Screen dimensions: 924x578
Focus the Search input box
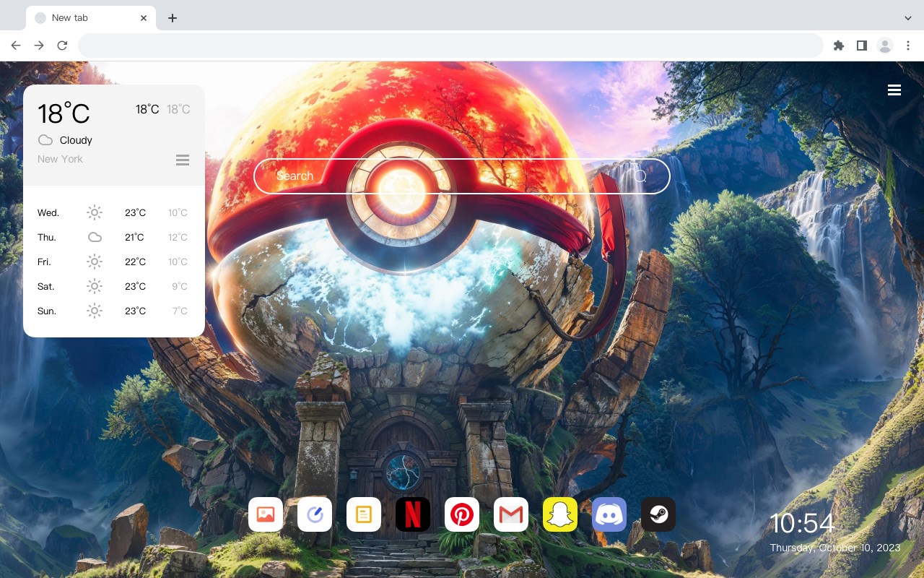(462, 176)
